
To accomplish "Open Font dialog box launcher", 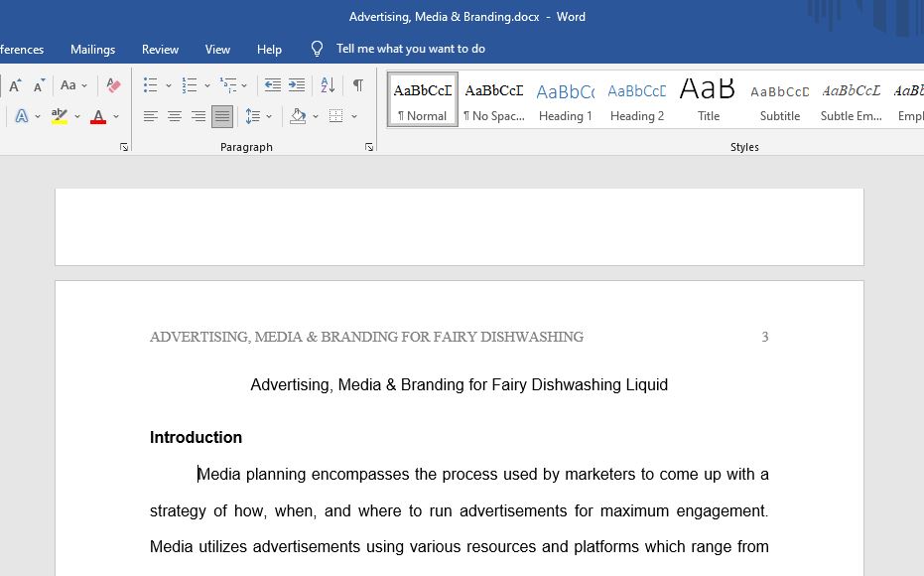I will click(x=124, y=147).
